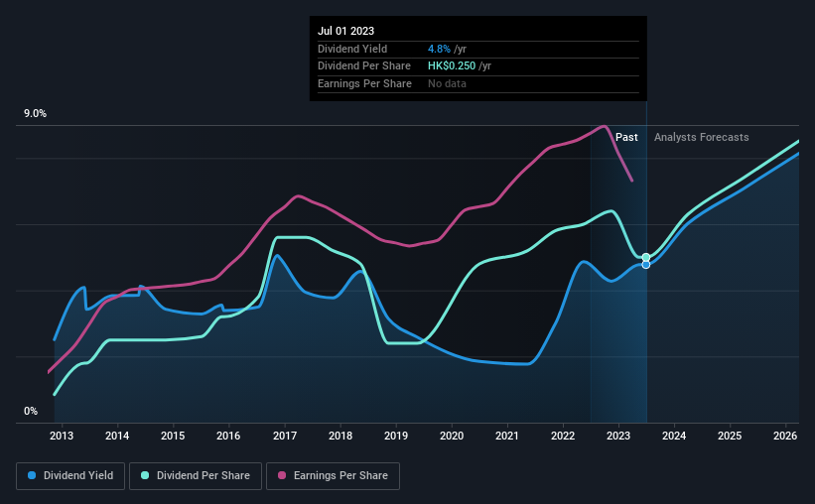Click the 2018 x-axis label
815x504 pixels.
pos(340,436)
